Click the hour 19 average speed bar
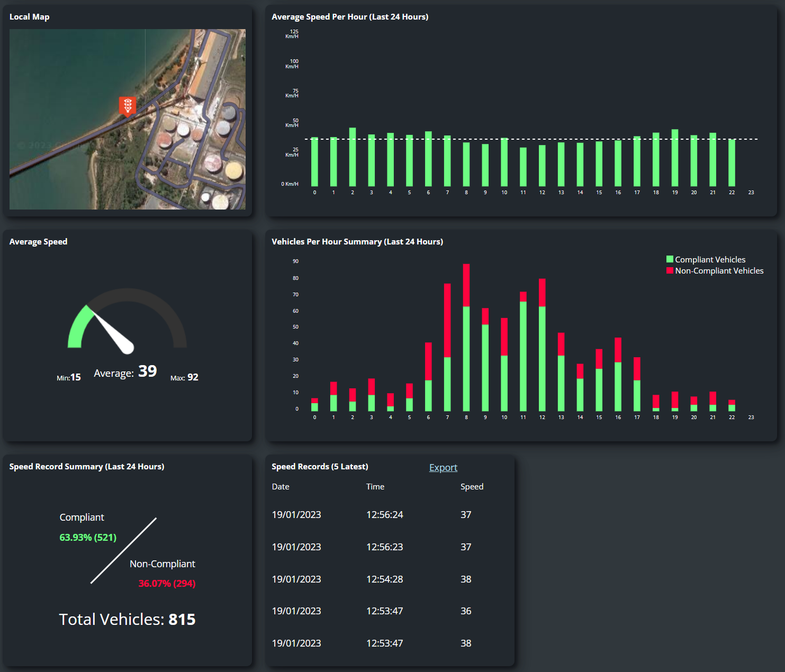785x672 pixels. [x=675, y=158]
